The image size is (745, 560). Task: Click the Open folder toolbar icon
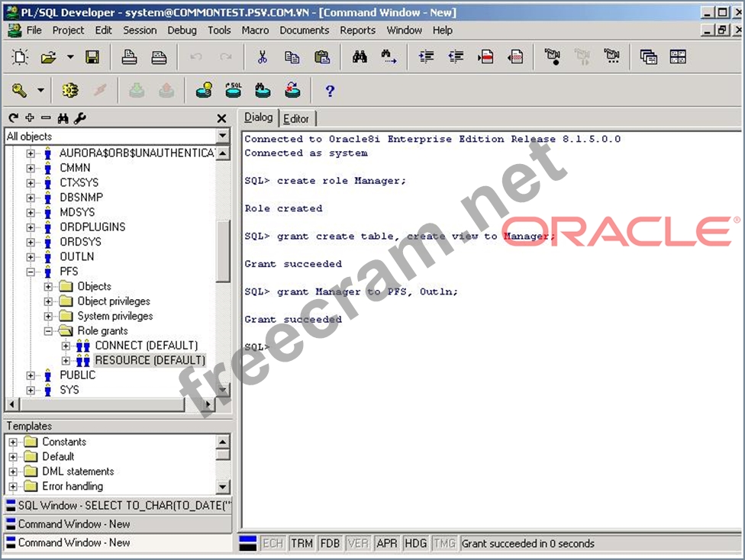[x=48, y=57]
